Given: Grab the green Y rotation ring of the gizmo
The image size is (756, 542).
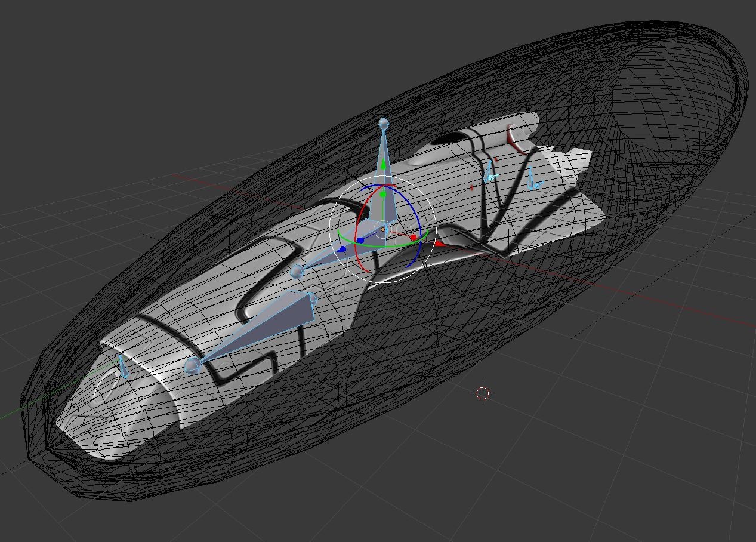Looking at the screenshot, I should click(382, 245).
